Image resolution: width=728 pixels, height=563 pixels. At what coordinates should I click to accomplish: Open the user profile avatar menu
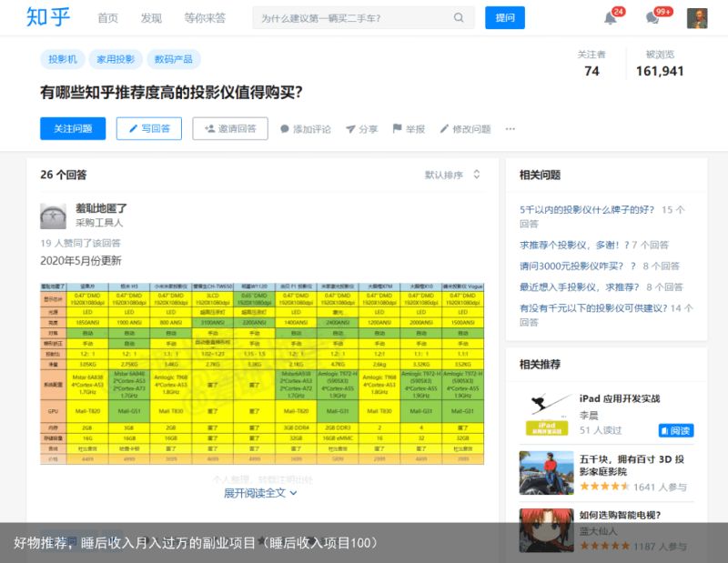697,18
